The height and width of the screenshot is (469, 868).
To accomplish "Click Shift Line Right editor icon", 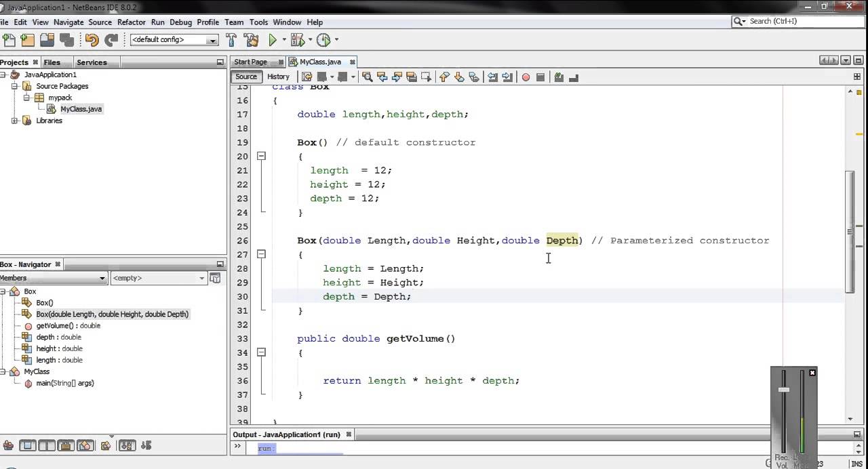I will click(x=507, y=77).
